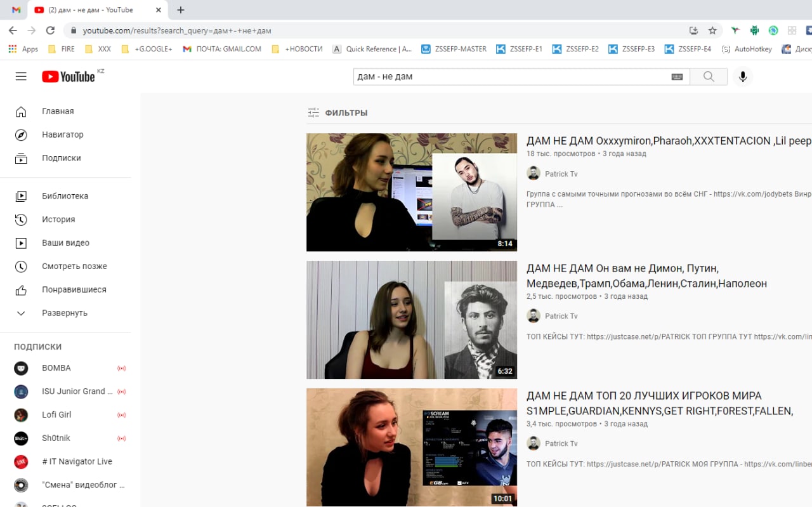This screenshot has height=507, width=812.
Task: Bookmark this page with star icon
Action: tap(712, 30)
